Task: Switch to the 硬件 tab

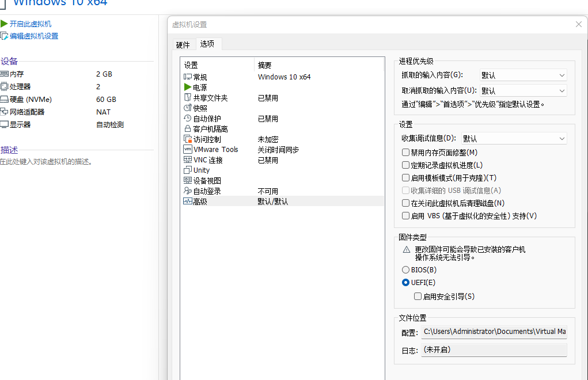Action: 183,44
